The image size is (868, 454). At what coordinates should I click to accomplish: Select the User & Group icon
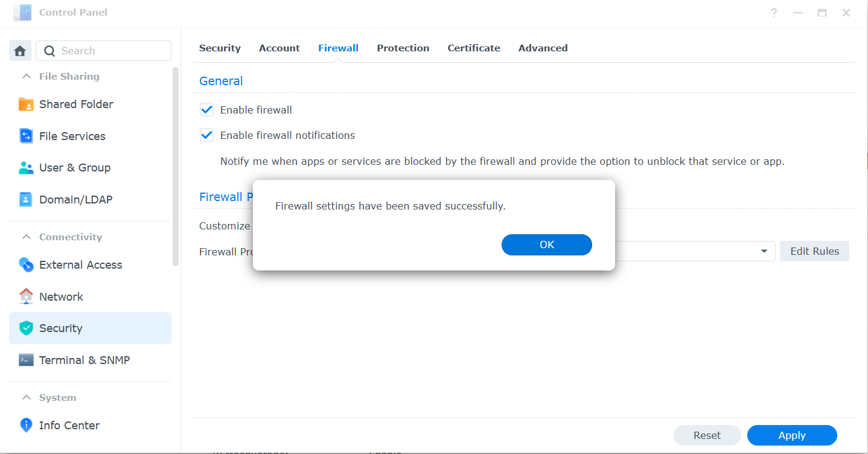(x=26, y=168)
